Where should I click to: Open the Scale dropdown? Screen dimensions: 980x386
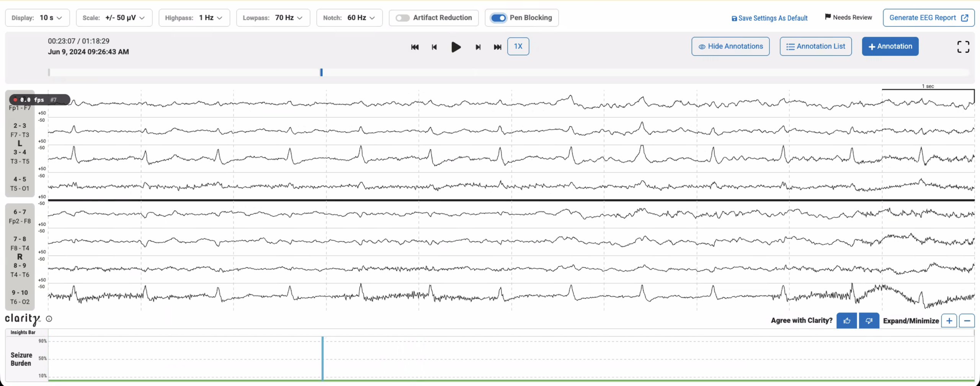(x=114, y=18)
